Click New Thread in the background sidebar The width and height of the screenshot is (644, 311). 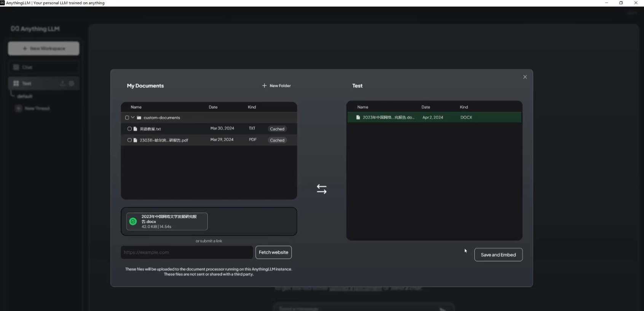pos(33,108)
